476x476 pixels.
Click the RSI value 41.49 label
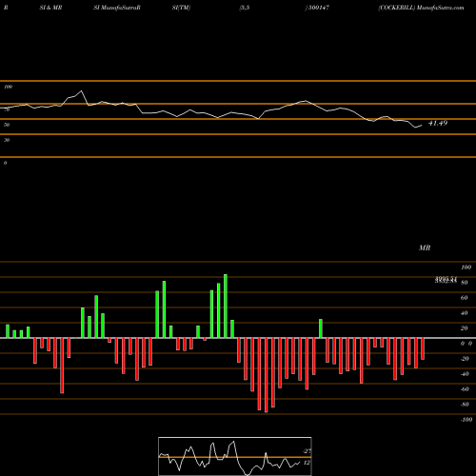pos(438,123)
